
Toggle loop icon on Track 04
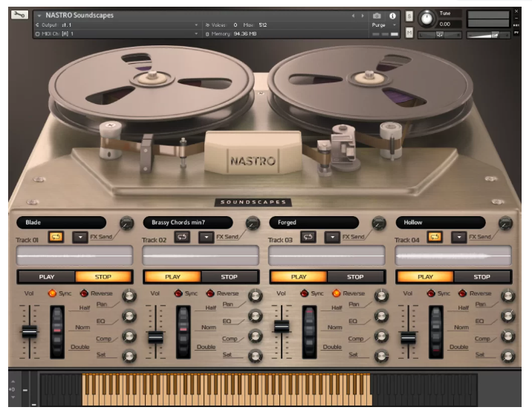tap(435, 237)
